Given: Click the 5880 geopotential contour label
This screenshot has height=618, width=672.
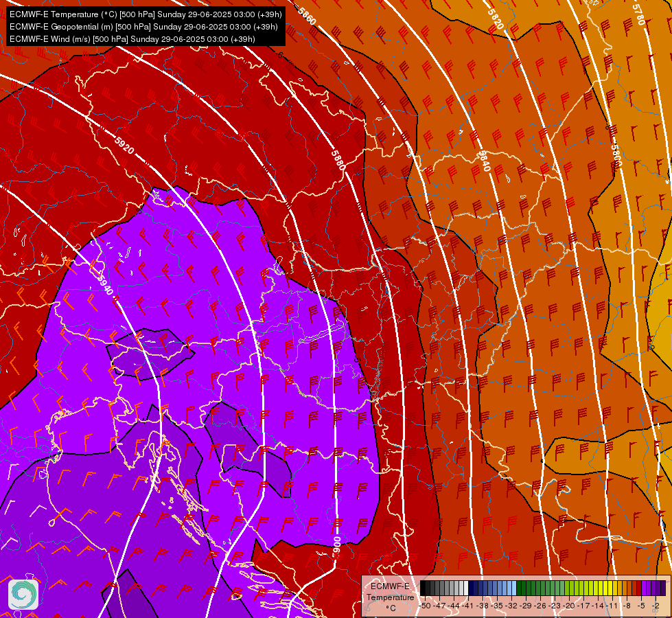Looking at the screenshot, I should click(338, 160).
